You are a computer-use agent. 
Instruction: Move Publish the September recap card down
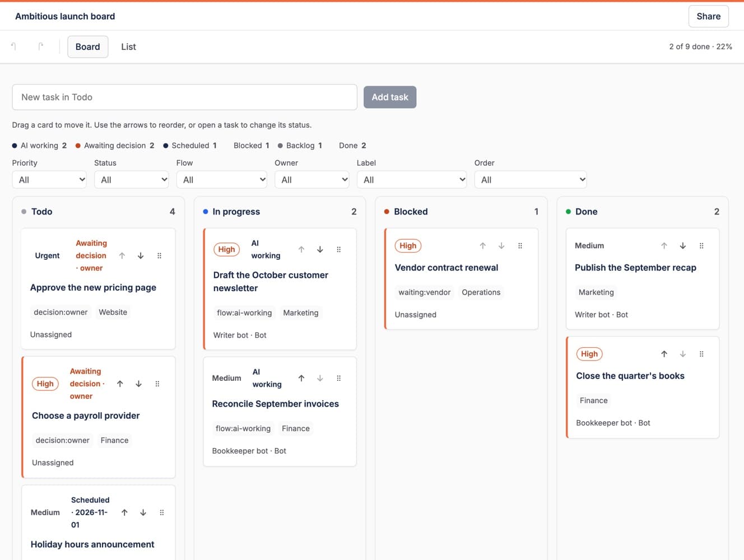[682, 246]
